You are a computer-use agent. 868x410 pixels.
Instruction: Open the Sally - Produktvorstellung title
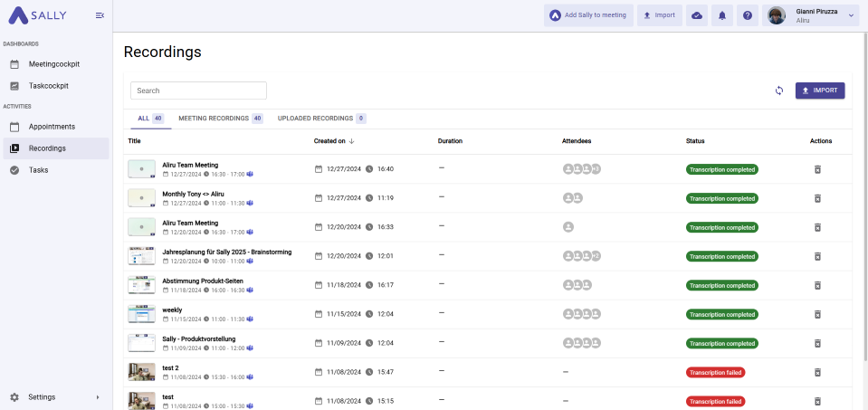point(199,339)
